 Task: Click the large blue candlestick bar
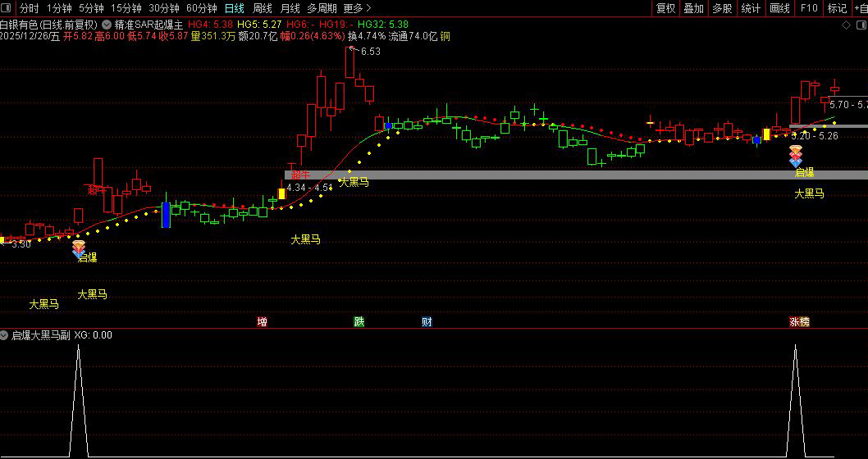166,215
